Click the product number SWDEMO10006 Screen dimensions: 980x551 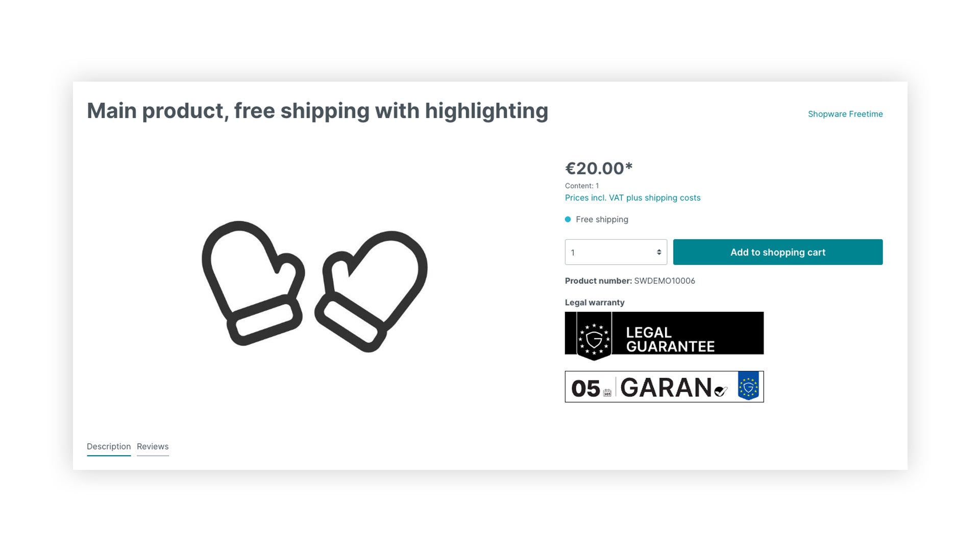(x=664, y=281)
